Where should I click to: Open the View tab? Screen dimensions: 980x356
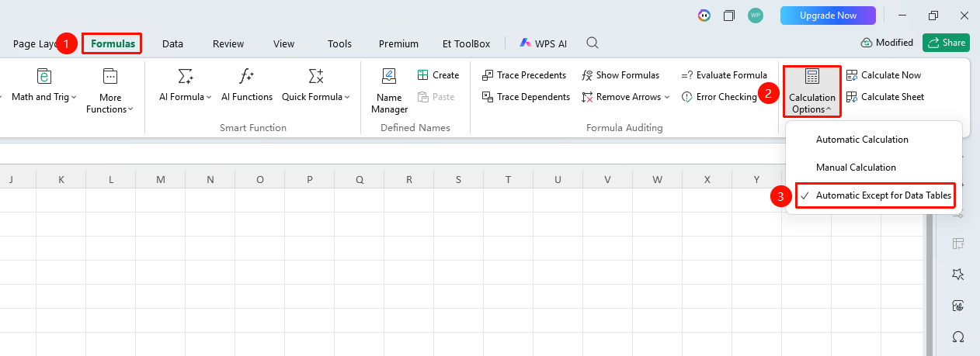tap(283, 43)
